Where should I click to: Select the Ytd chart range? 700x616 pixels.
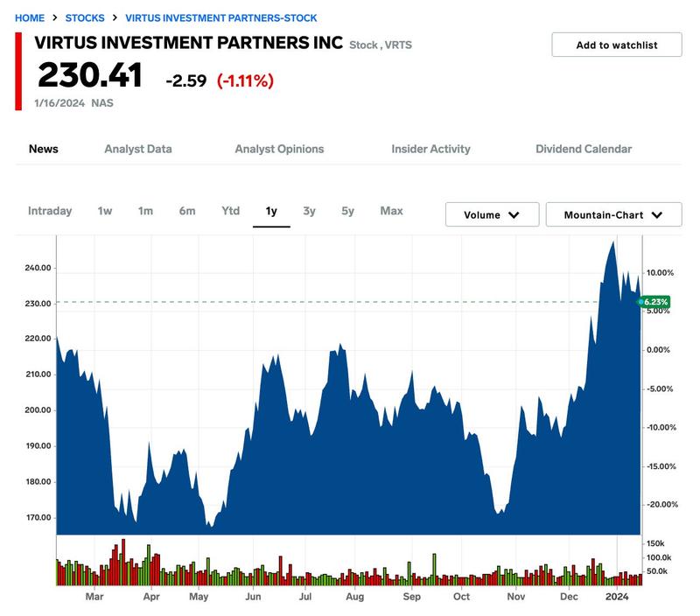click(231, 211)
